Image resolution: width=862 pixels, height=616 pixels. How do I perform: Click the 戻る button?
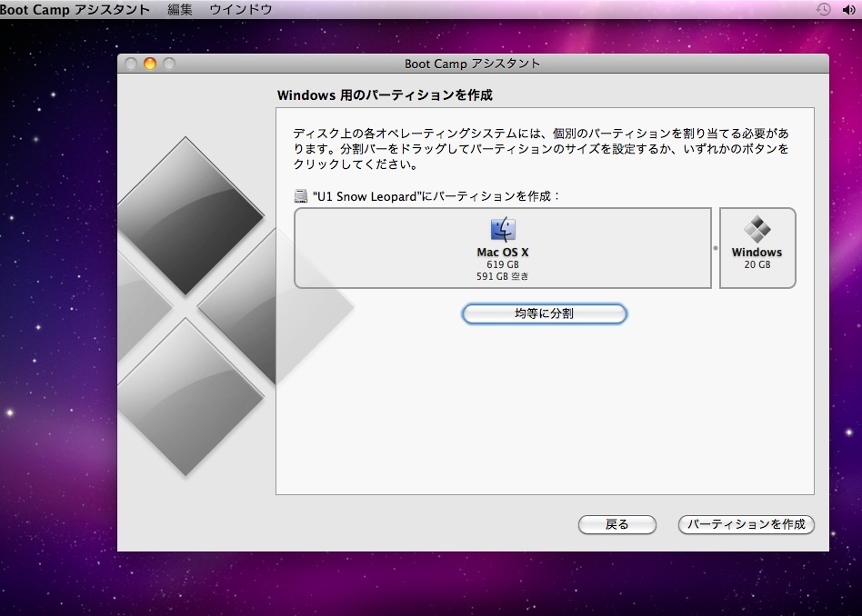tap(616, 524)
